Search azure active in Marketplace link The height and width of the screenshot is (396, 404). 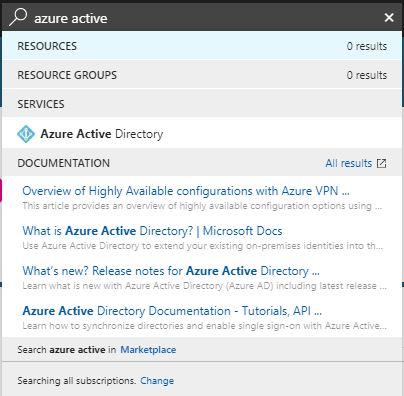148,350
